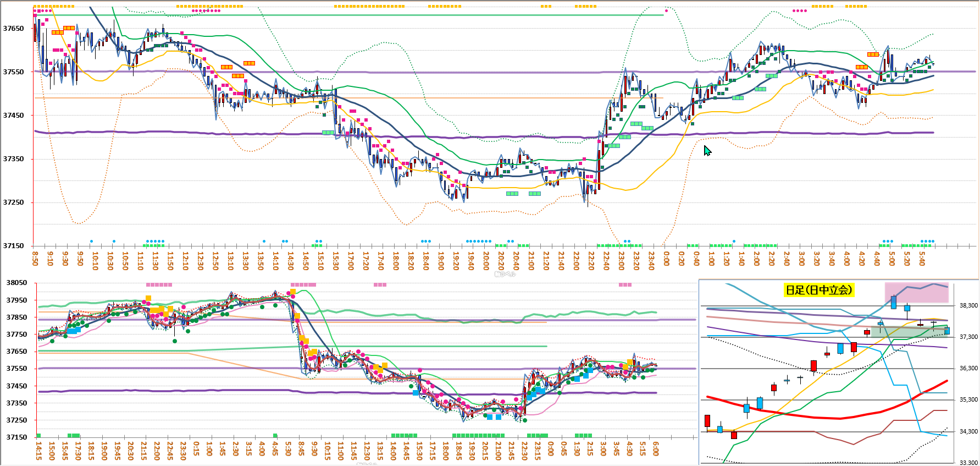
Task: Click the 35,300 price label on daily chart
Action: click(x=968, y=400)
